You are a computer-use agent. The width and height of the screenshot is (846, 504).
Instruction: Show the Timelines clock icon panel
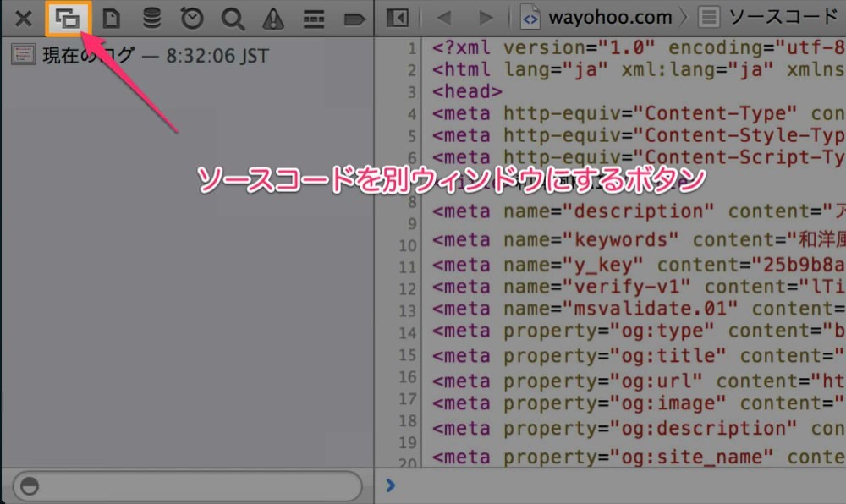coord(192,19)
